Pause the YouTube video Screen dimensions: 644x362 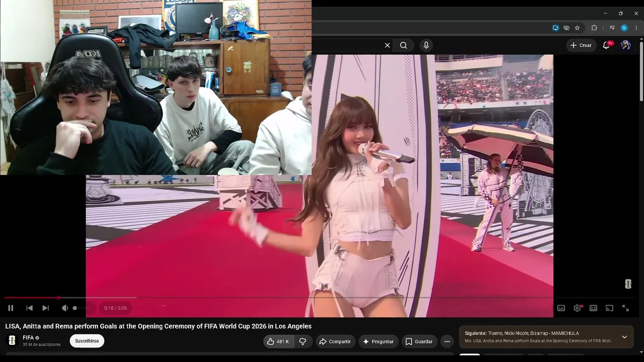(x=11, y=308)
